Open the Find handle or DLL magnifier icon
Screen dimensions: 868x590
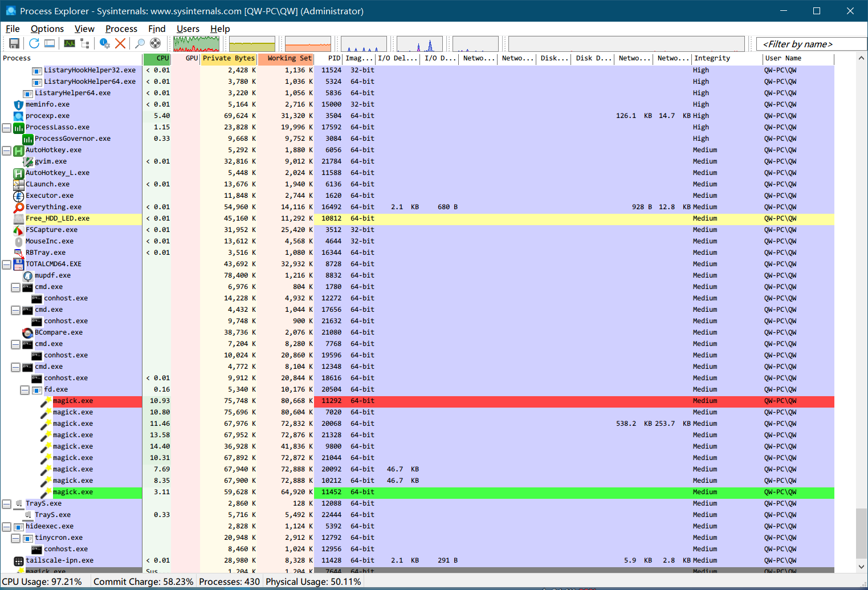pos(140,43)
